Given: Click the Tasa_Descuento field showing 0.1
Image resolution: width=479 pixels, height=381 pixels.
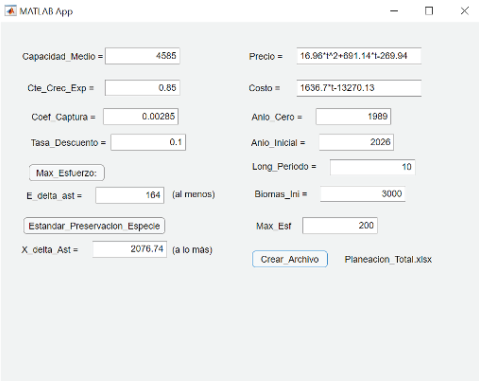Looking at the screenshot, I should click(148, 142).
